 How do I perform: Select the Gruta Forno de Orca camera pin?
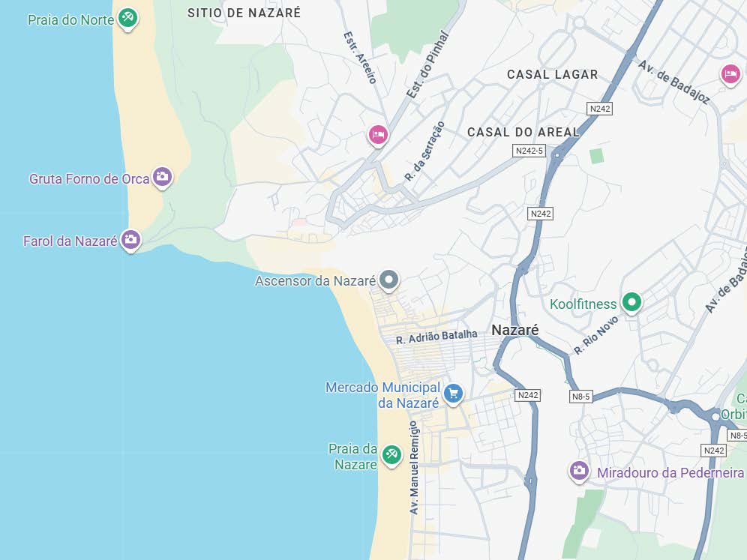(162, 177)
